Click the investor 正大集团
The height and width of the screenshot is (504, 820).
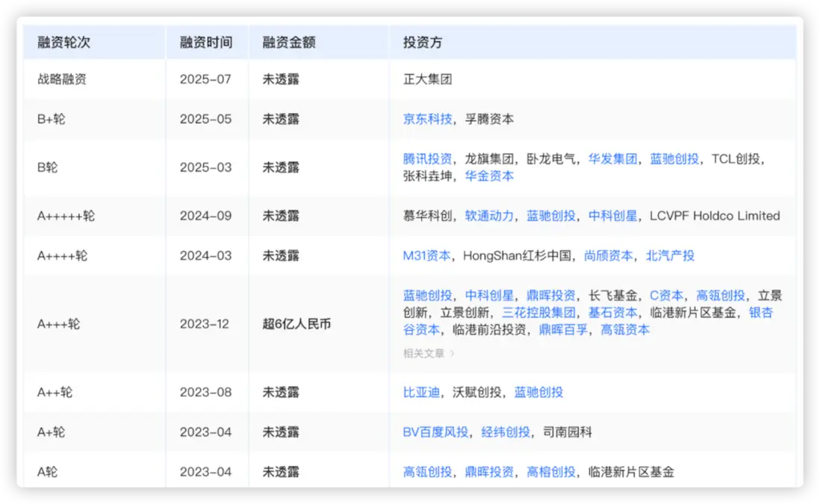pos(427,79)
